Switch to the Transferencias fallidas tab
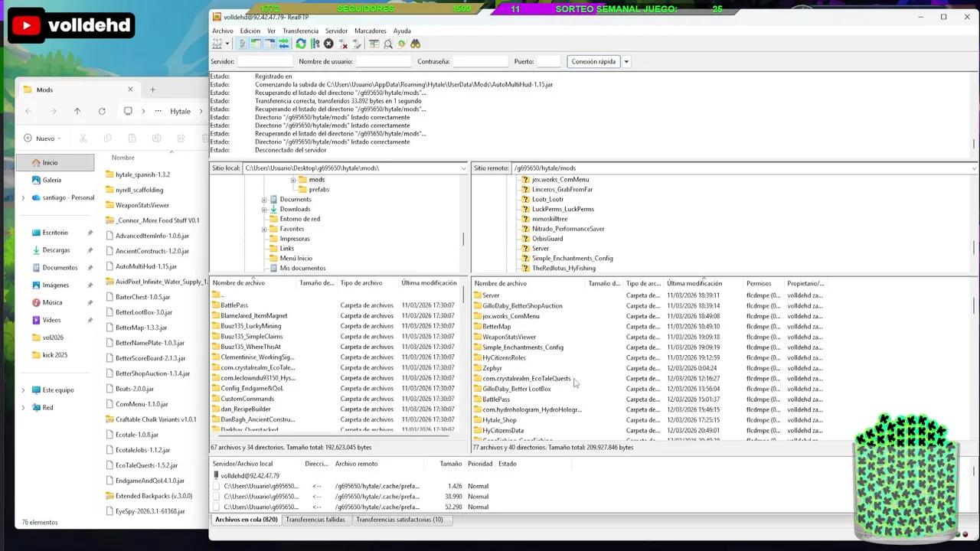The image size is (980, 551). 315,520
